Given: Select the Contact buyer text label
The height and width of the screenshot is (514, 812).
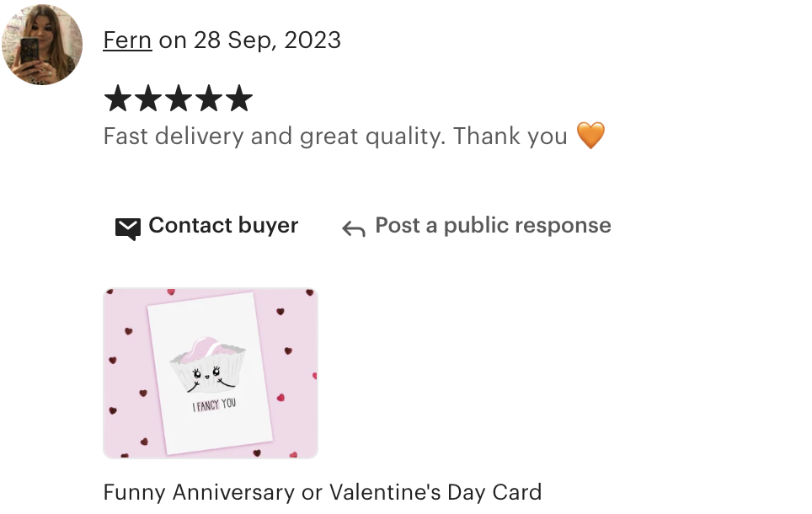Looking at the screenshot, I should tap(223, 225).
